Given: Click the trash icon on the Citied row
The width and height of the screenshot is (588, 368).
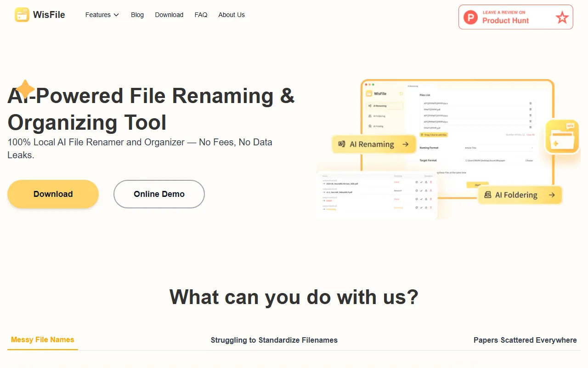Looking at the screenshot, I should coord(431,199).
